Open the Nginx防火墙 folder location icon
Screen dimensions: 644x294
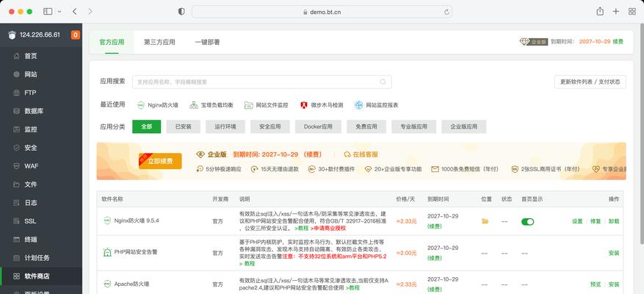point(485,221)
